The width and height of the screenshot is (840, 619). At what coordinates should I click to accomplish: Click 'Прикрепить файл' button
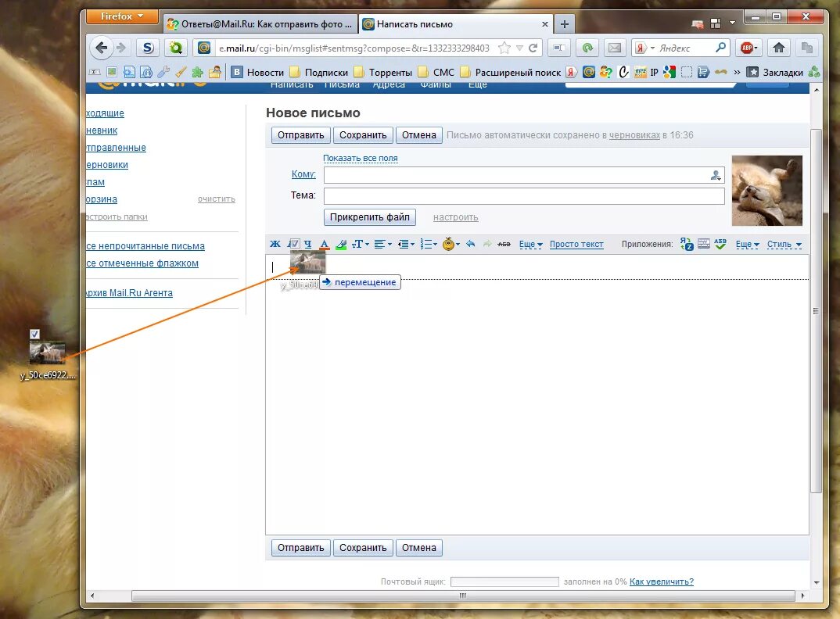coord(370,216)
